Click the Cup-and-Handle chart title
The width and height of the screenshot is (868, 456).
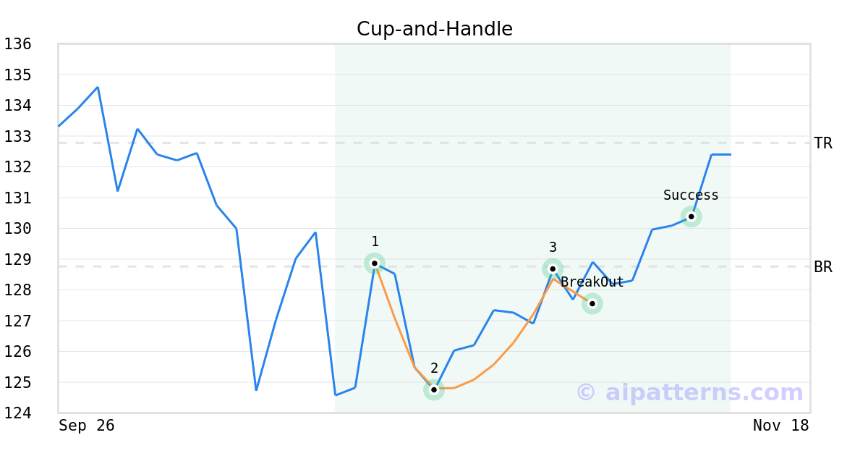tap(434, 29)
